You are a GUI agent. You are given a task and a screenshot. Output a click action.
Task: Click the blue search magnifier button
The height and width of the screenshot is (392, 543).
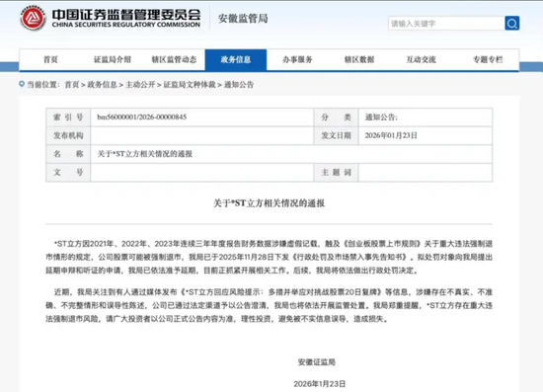click(511, 23)
